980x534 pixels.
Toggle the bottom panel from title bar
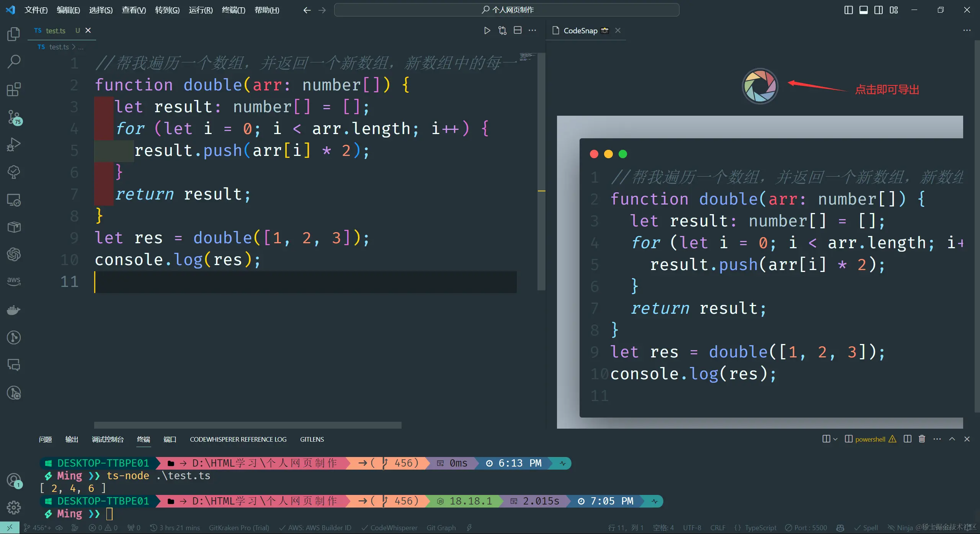pos(864,10)
